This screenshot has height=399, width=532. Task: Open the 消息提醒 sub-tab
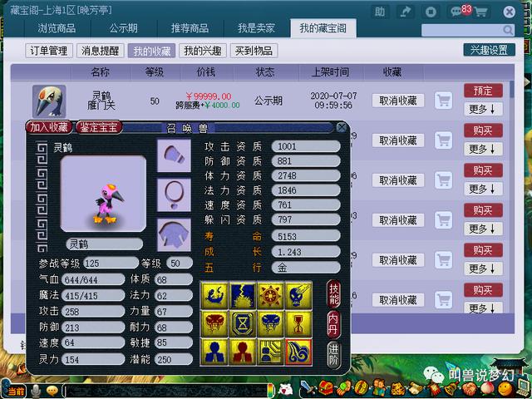pos(100,51)
